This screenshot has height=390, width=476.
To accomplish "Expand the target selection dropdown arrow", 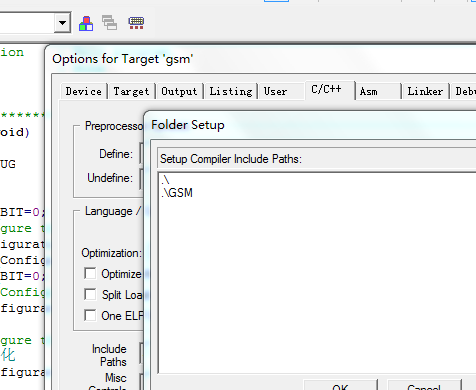I will point(62,23).
